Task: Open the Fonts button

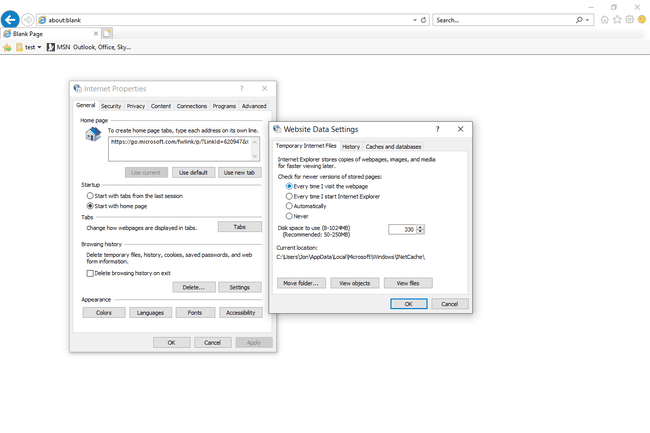Action: click(195, 312)
